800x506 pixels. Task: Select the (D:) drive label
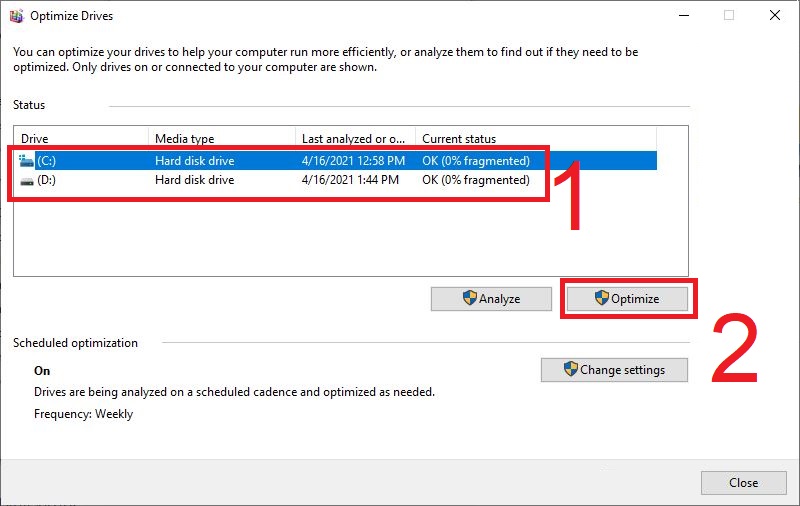(49, 181)
